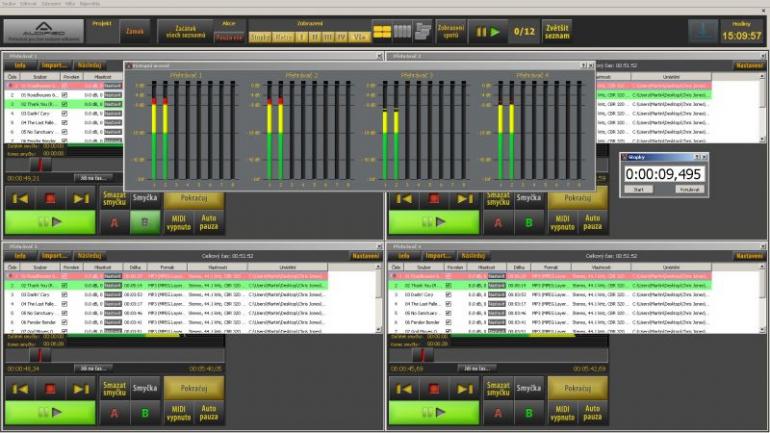This screenshot has height=433, width=770.
Task: Stop playback in Player 1
Action: tap(50, 198)
